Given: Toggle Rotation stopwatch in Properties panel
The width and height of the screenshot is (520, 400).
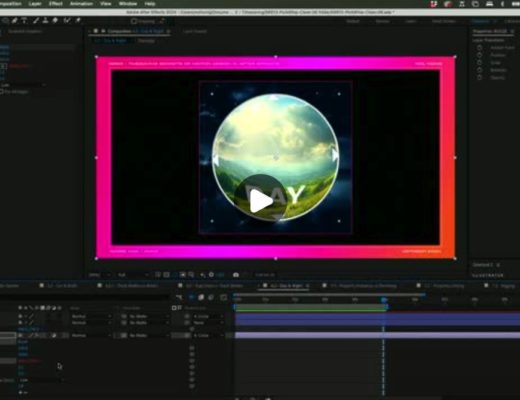Looking at the screenshot, I should coord(480,70).
